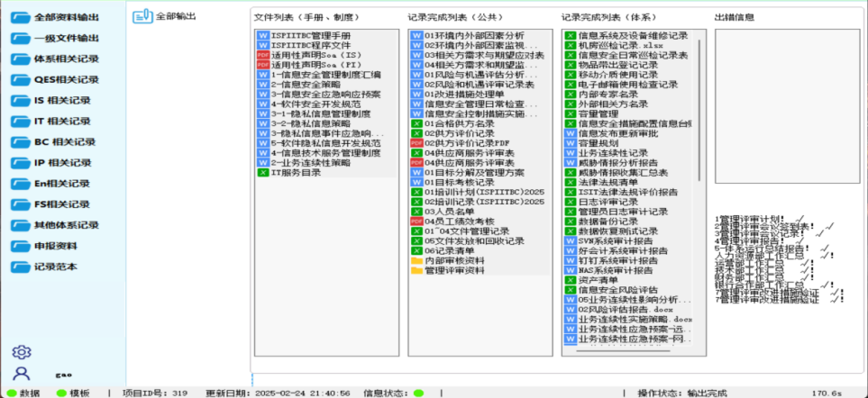Select 1-信息安全管理制度汇编
Image resolution: width=868 pixels, height=398 pixels.
[x=326, y=75]
